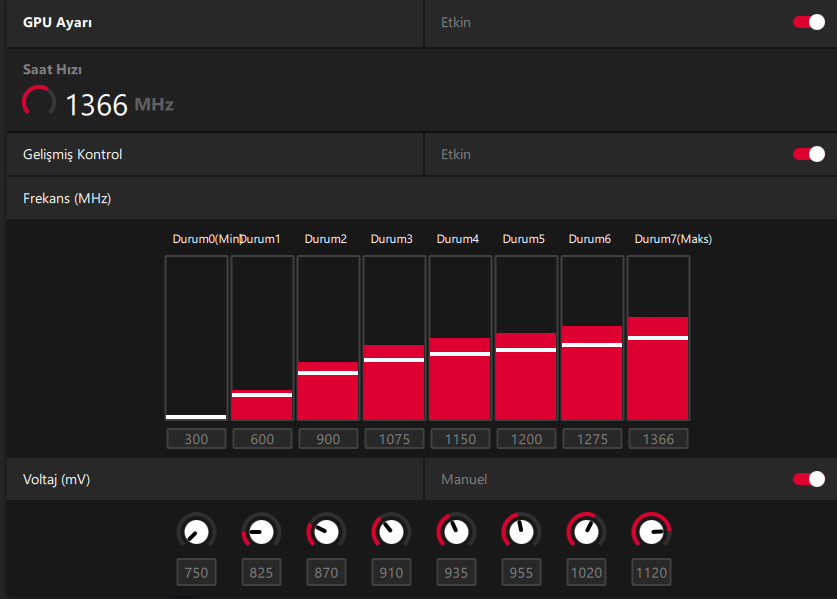Select the 870 mV voltage field
Image resolution: width=837 pixels, height=599 pixels.
326,572
